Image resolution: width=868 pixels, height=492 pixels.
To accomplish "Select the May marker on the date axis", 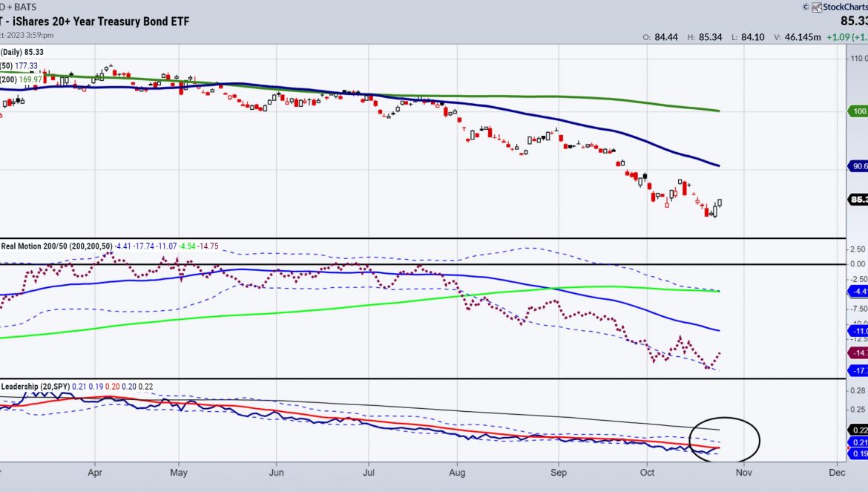I will (179, 473).
